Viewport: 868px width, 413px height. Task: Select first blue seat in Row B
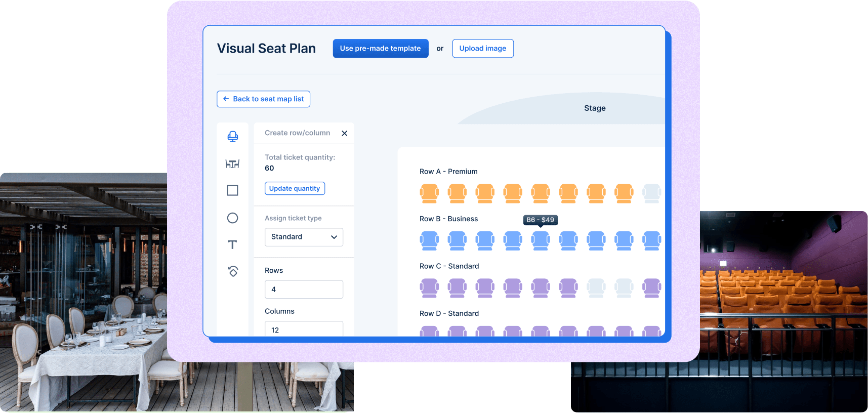(429, 240)
